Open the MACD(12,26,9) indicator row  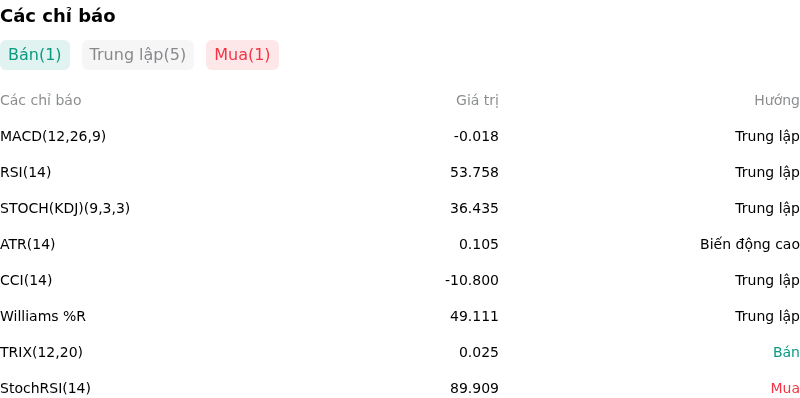(400, 136)
